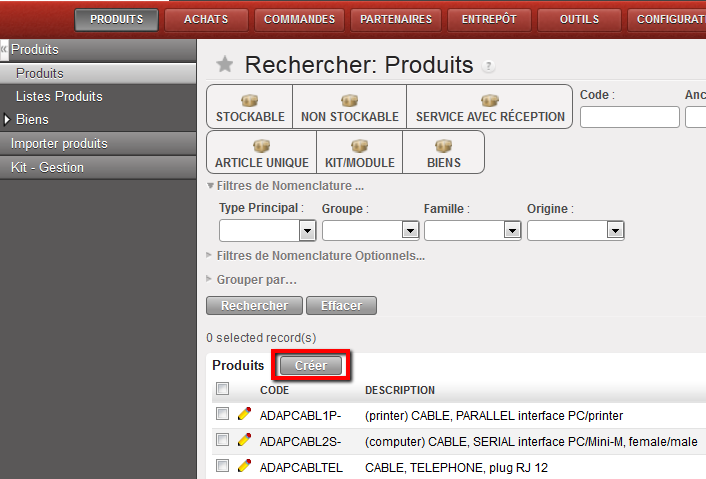Viewport: 706px width, 479px height.
Task: Select the Stockable filter icon
Action: (249, 101)
